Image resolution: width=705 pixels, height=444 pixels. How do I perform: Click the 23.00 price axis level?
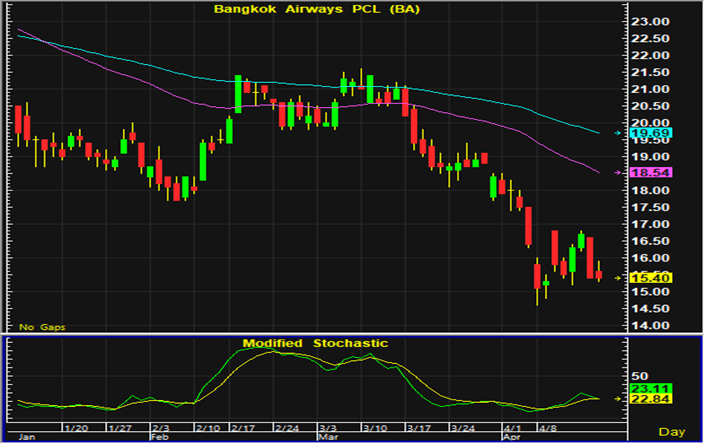[x=653, y=21]
